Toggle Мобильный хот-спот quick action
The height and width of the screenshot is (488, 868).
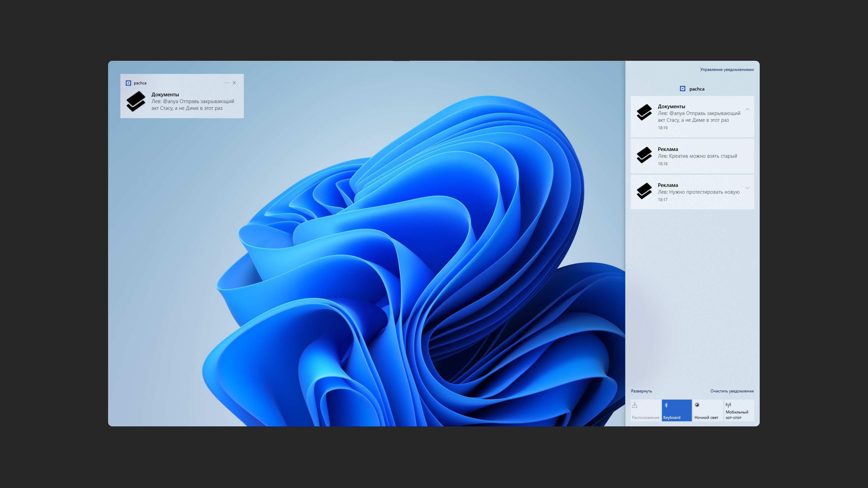739,410
